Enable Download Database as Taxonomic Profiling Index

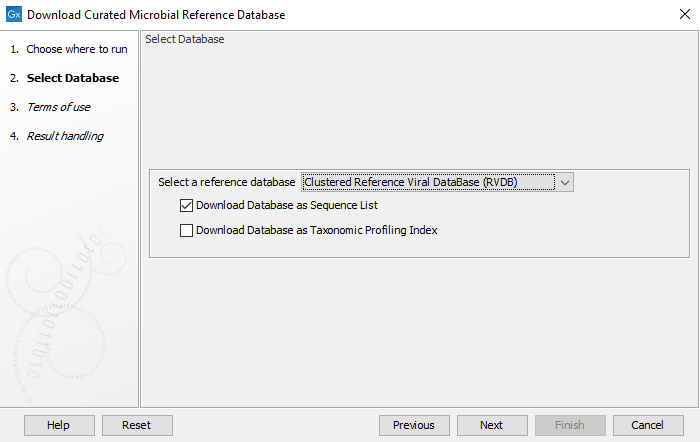click(186, 230)
